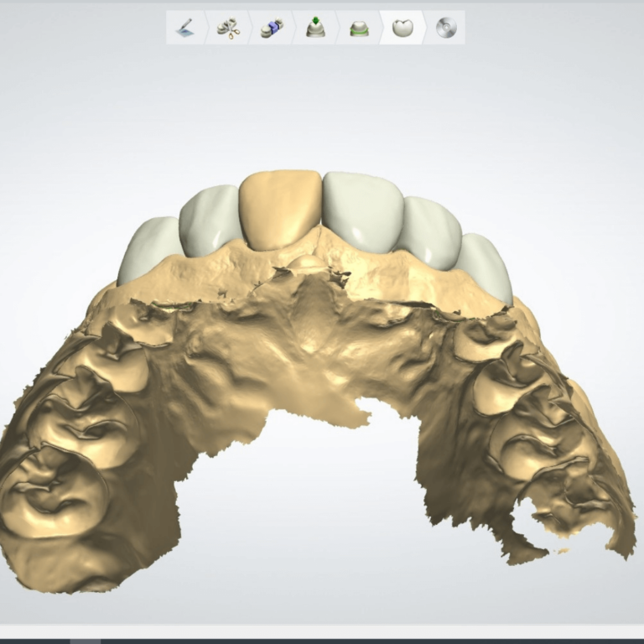Open the order/prescription step with pen icon
The image size is (644, 644).
pos(185,28)
